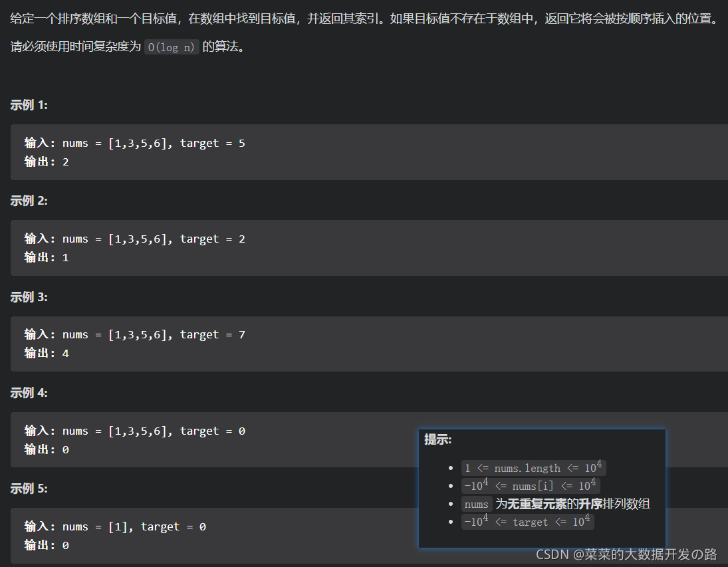Screen dimensions: 728x567
Task: Click the output line 输出: 2
Action: (47, 162)
